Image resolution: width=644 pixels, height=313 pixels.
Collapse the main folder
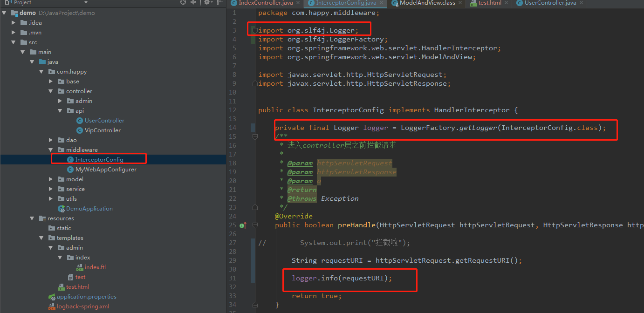(x=23, y=52)
